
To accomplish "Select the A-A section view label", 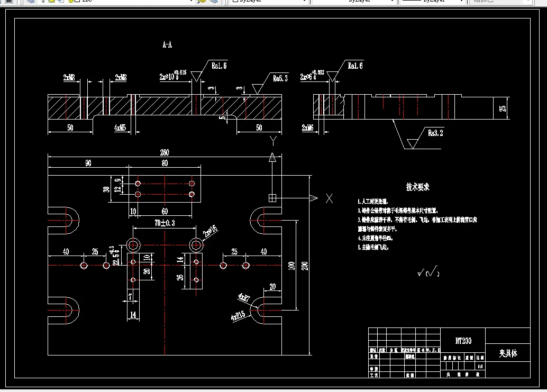I will [167, 44].
